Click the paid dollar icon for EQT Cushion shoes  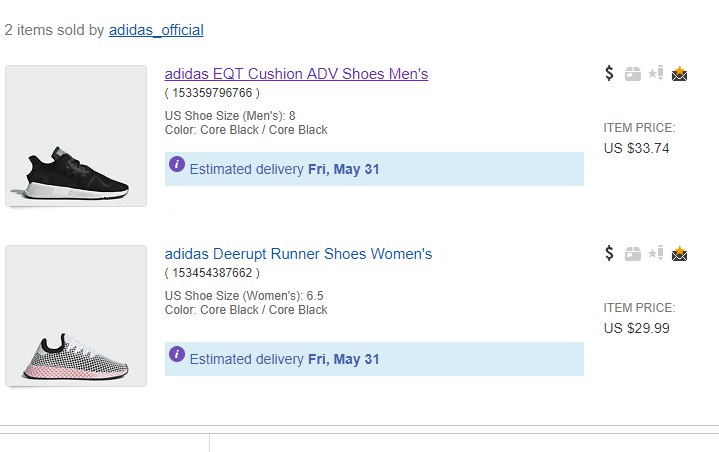pyautogui.click(x=609, y=73)
